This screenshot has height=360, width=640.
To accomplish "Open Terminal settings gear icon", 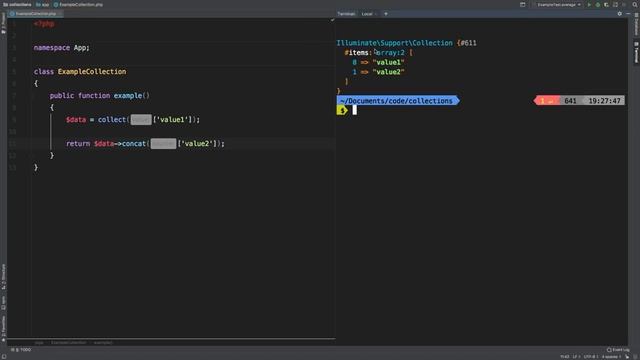I will tap(620, 13).
